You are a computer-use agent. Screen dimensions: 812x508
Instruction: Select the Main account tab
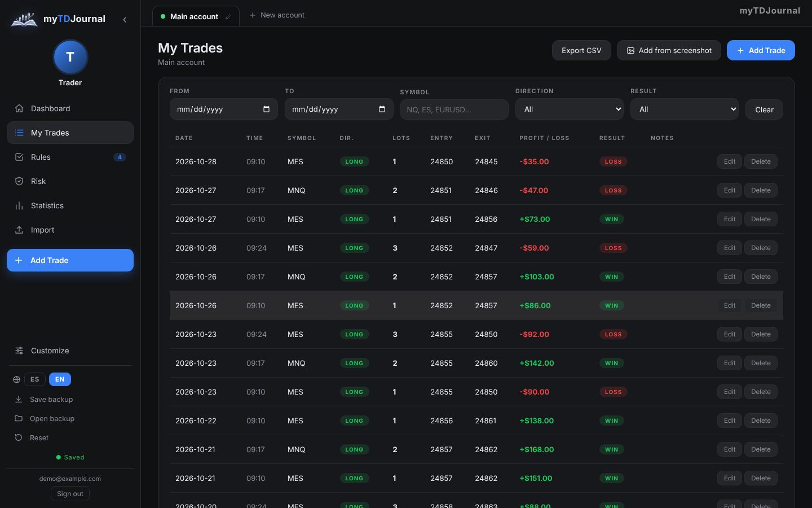(196, 16)
